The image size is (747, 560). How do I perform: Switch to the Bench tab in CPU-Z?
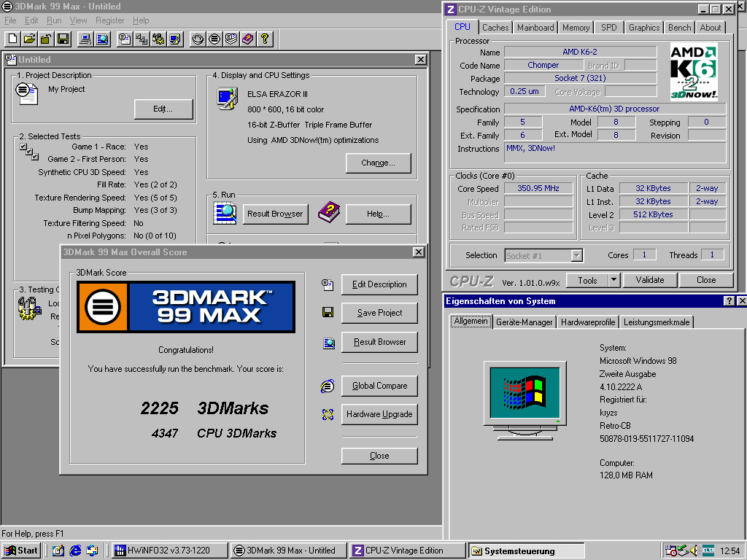click(x=679, y=28)
